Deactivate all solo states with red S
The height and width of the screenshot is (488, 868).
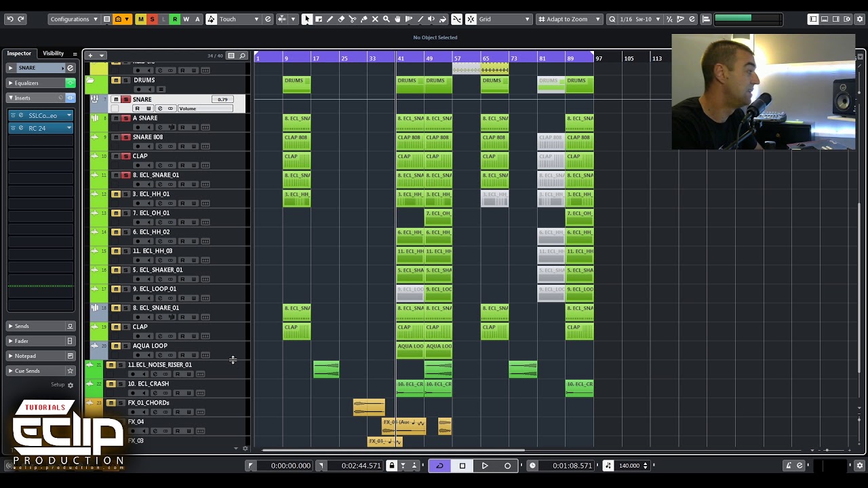pyautogui.click(x=152, y=19)
